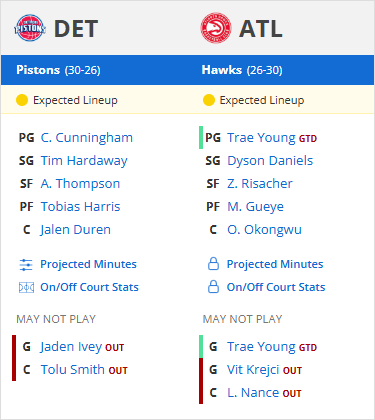Open L. Nance player link
The height and width of the screenshot is (420, 375).
[x=253, y=393]
